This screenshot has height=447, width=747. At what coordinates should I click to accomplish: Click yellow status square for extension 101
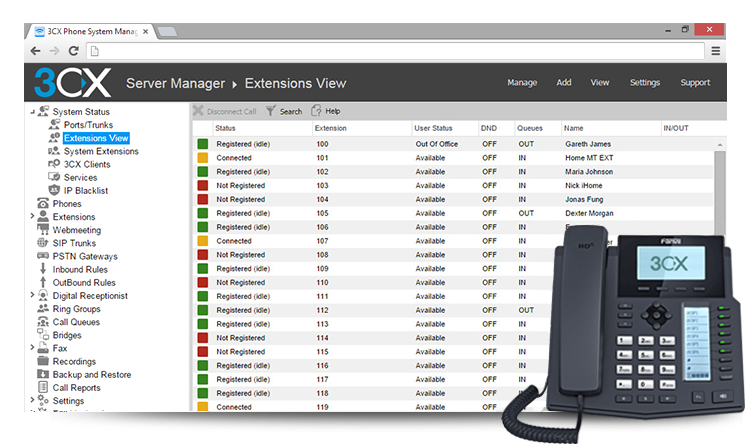(203, 158)
